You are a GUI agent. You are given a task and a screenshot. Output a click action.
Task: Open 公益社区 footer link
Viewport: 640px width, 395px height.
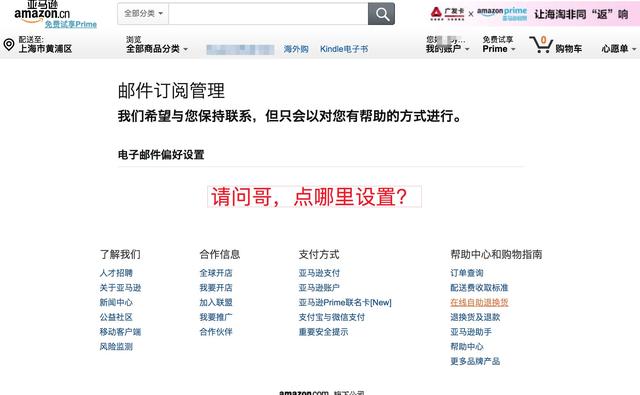[116, 317]
